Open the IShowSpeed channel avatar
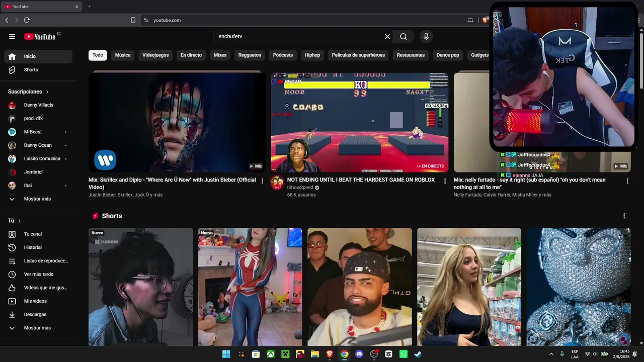644x362 pixels. 277,183
